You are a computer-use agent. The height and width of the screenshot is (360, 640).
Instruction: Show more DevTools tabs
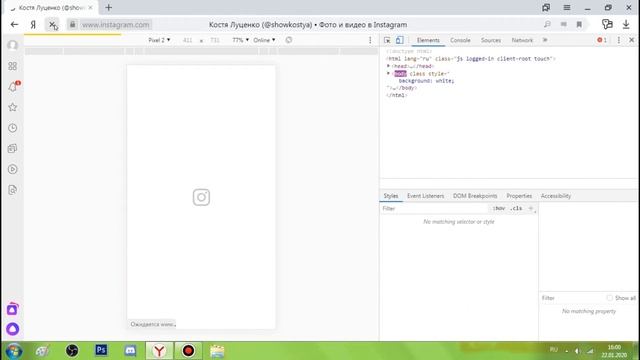click(545, 40)
